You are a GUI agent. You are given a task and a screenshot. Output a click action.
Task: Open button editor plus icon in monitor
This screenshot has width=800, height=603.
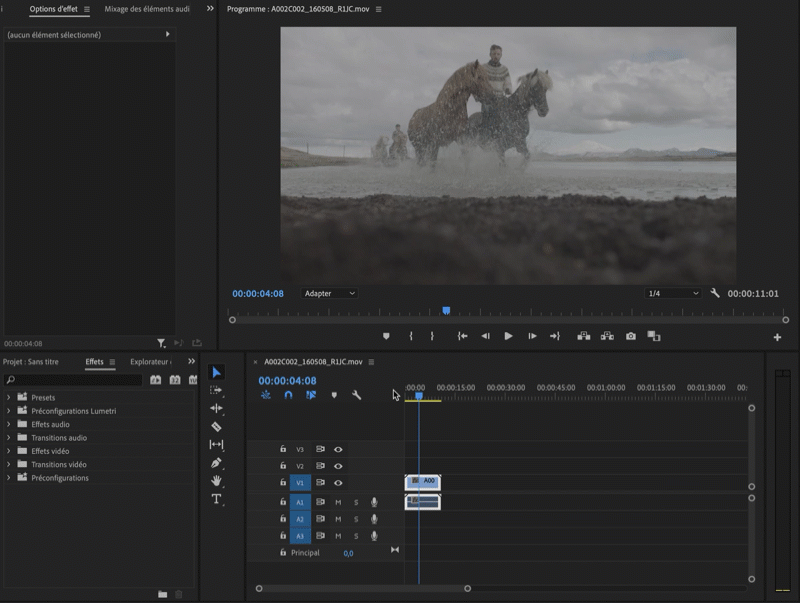777,338
